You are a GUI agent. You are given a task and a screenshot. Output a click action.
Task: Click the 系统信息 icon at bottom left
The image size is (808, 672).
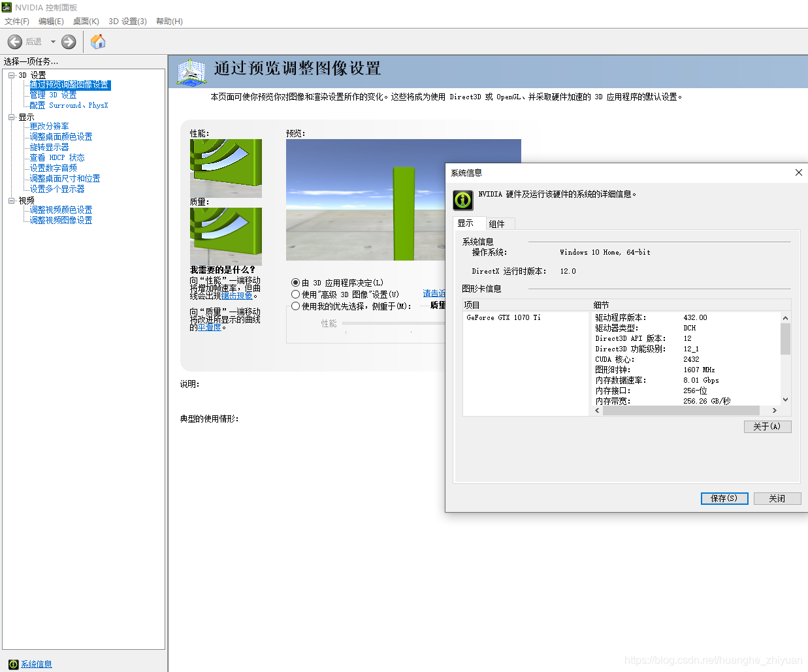point(13,664)
